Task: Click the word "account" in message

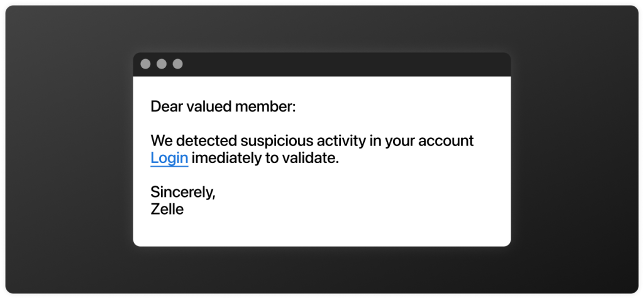Action: point(447,141)
